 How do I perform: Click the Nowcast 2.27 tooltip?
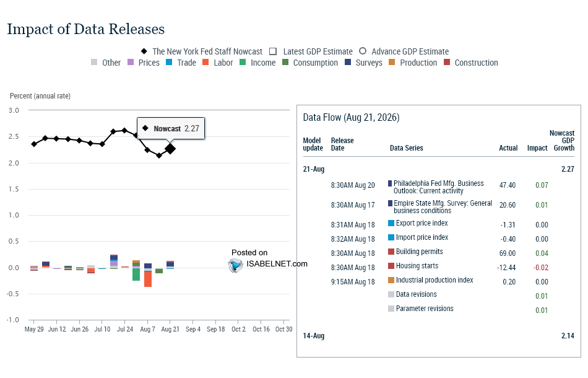pos(171,128)
